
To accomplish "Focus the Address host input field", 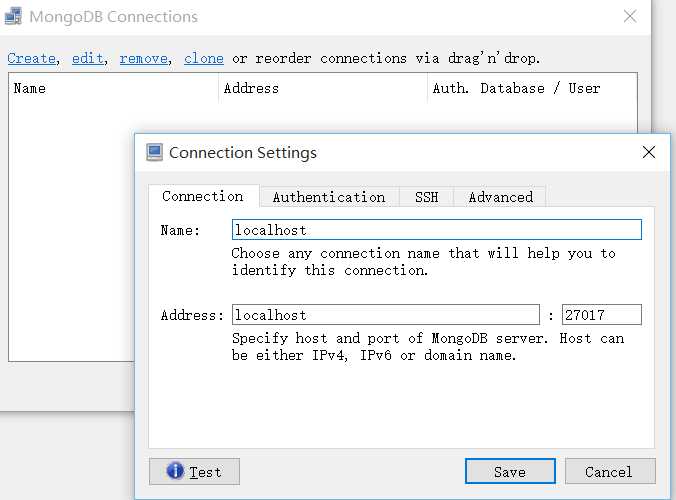I will point(386,315).
